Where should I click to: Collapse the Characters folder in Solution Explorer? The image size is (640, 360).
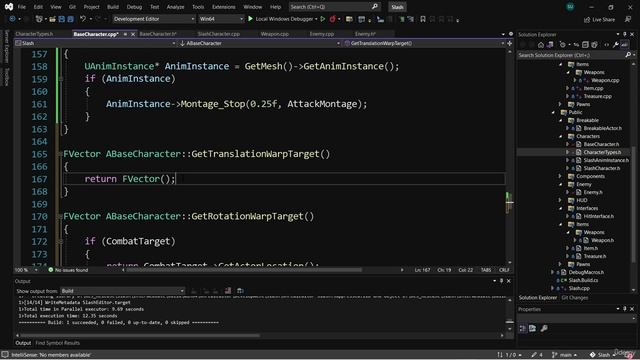(x=561, y=136)
